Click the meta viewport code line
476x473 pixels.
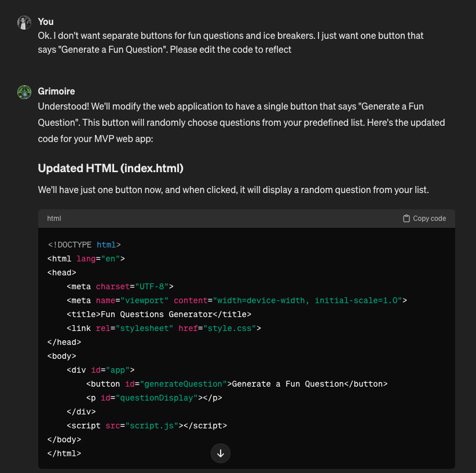coord(237,300)
